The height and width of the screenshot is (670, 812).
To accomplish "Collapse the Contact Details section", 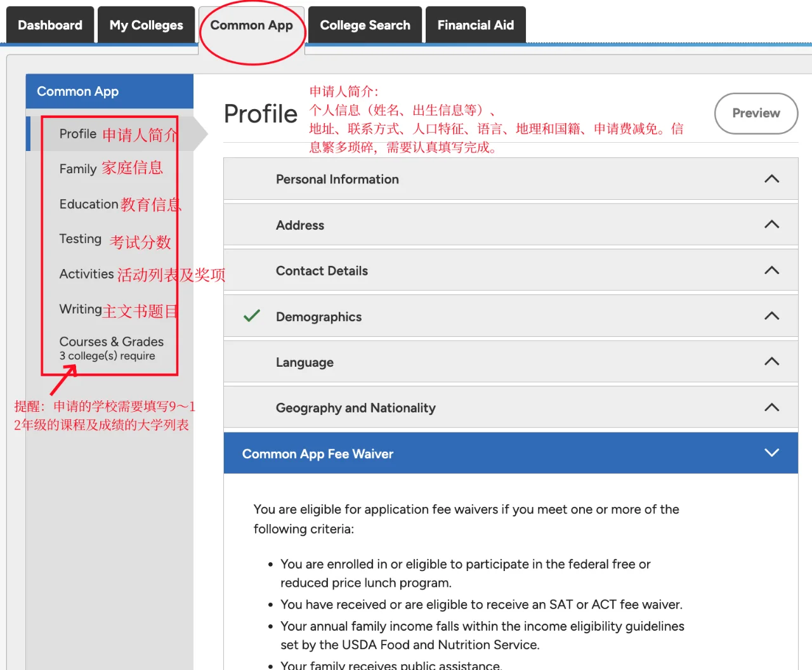I will pos(771,270).
